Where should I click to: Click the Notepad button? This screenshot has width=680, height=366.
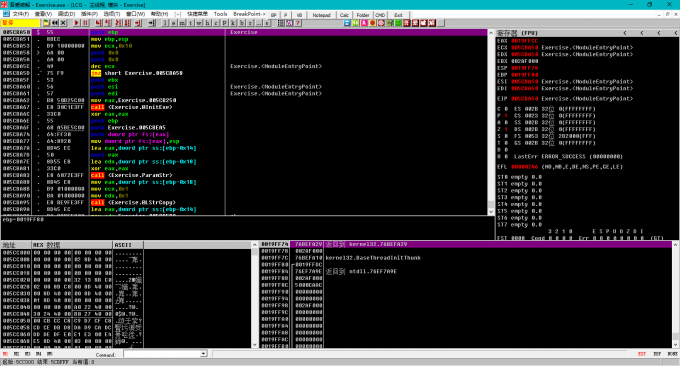321,15
